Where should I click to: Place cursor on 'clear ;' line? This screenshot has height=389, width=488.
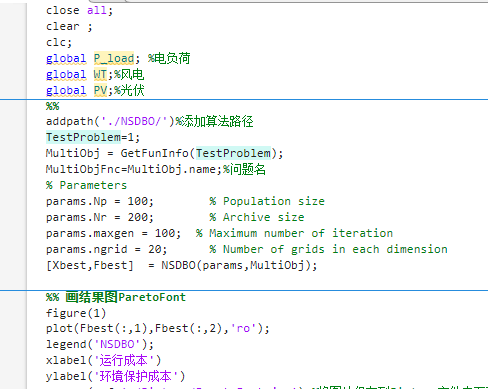(69, 26)
